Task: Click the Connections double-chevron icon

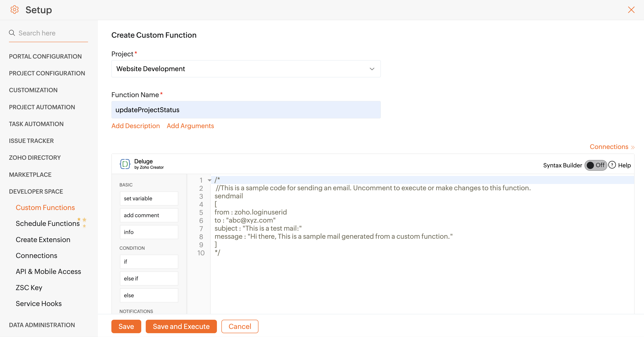Action: pyautogui.click(x=633, y=147)
